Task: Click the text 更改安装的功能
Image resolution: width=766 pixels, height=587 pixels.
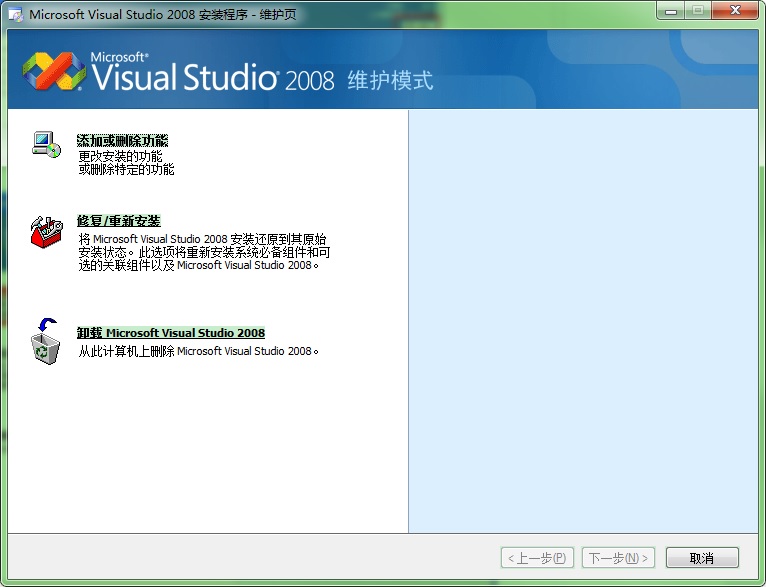Action: [120, 156]
